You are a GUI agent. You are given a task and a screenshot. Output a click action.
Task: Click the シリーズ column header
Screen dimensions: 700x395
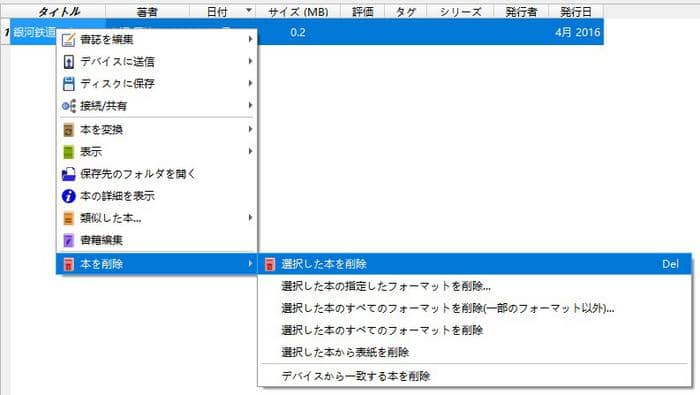pyautogui.click(x=460, y=12)
